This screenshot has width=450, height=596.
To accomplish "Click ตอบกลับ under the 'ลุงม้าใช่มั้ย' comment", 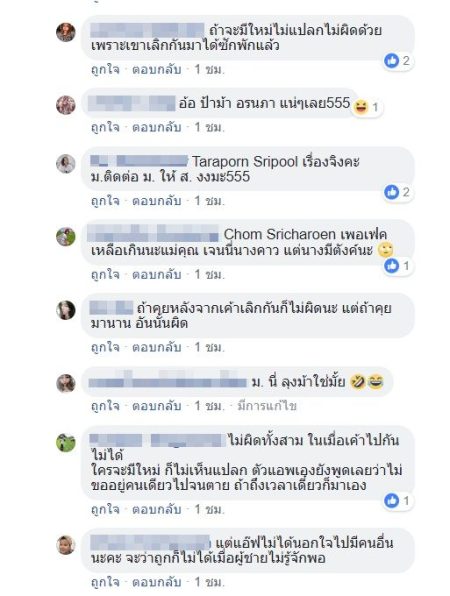I will coord(157,406).
